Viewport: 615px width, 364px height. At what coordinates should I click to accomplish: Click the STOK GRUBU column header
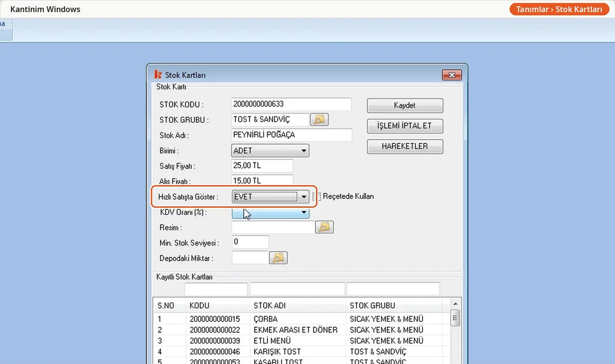pos(394,306)
